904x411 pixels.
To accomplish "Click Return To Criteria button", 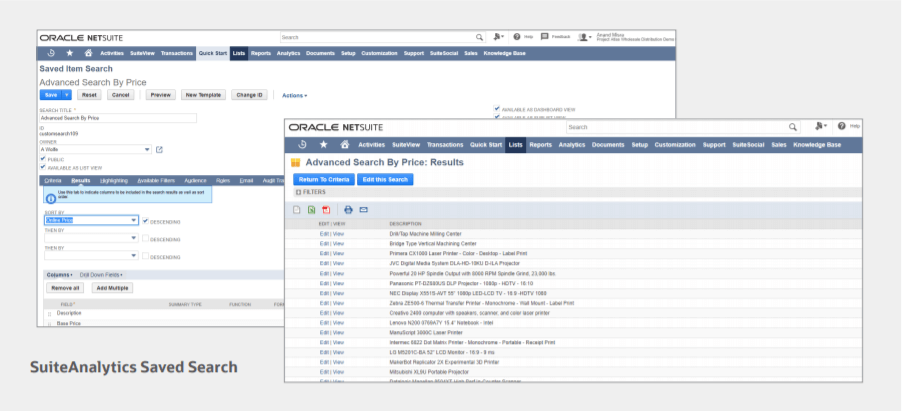I will coord(323,179).
